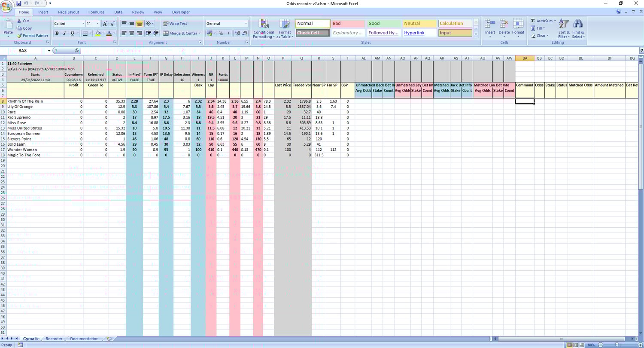Click the Insert Function fx icon

point(77,51)
